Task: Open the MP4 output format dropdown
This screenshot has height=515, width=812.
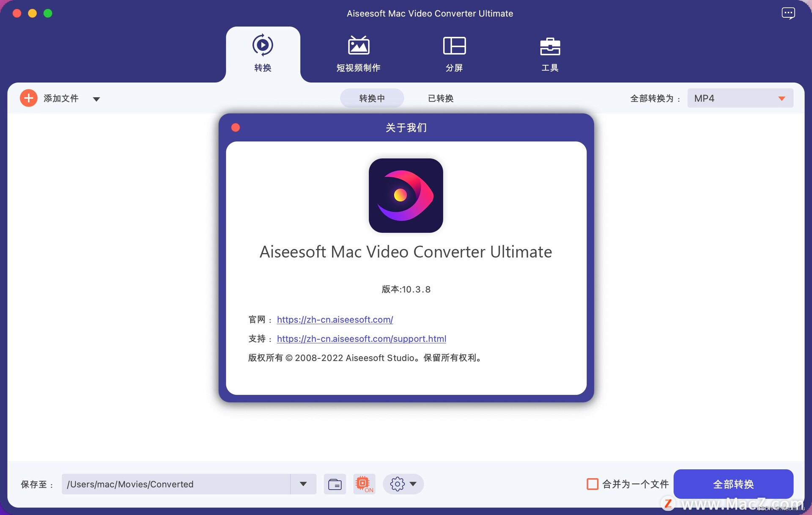Action: (740, 98)
